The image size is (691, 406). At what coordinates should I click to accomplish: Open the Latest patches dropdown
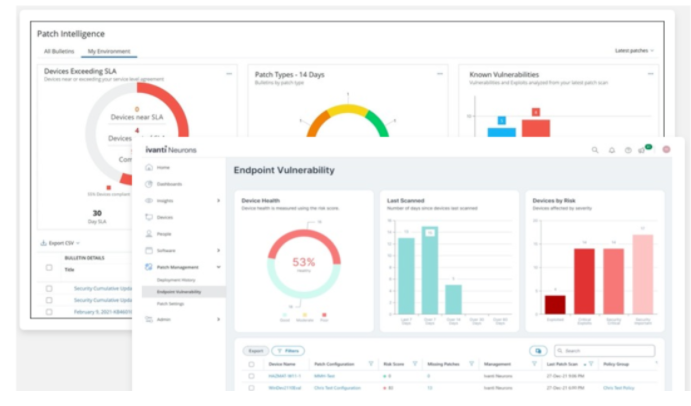point(636,50)
